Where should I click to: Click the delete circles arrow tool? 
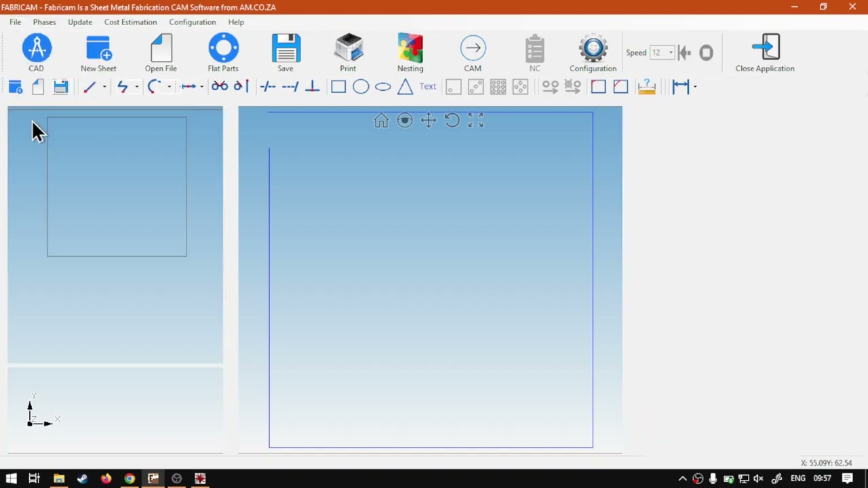coord(573,87)
